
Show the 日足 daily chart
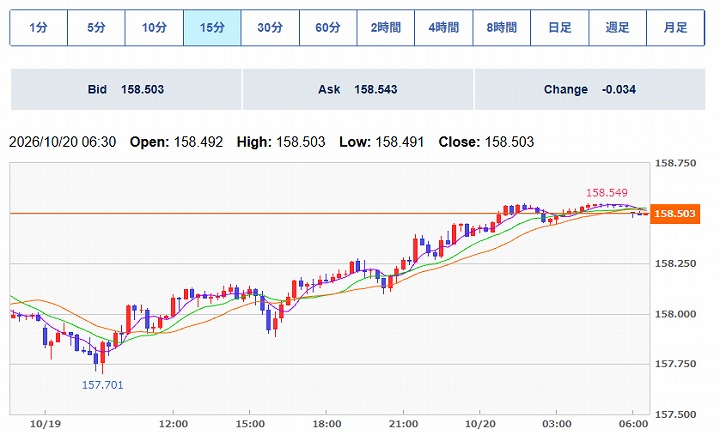[x=559, y=28]
